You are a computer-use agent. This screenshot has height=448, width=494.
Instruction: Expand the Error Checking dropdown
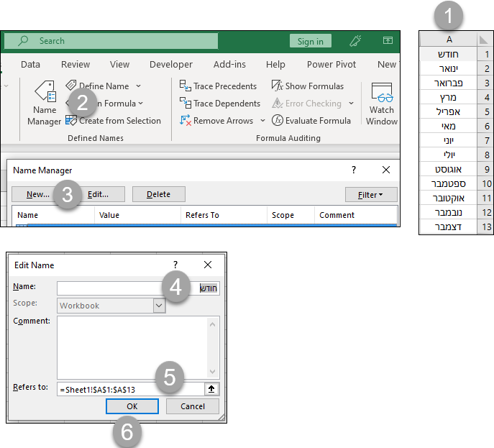pyautogui.click(x=351, y=104)
